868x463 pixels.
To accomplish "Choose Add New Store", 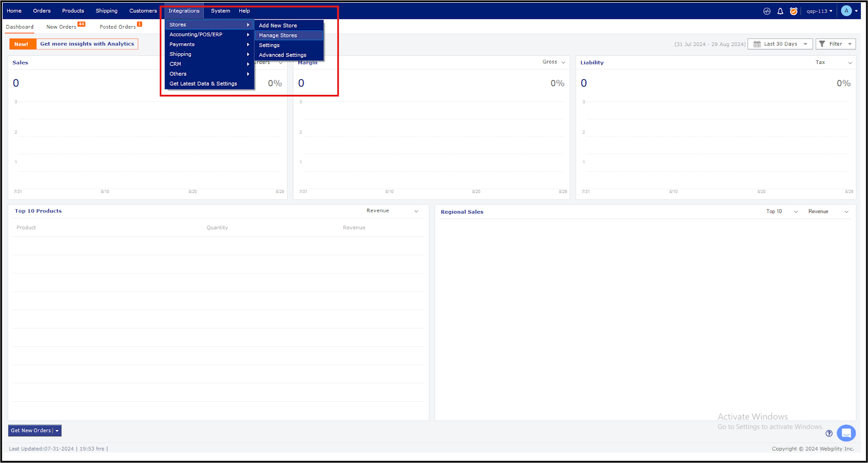I will pyautogui.click(x=289, y=25).
